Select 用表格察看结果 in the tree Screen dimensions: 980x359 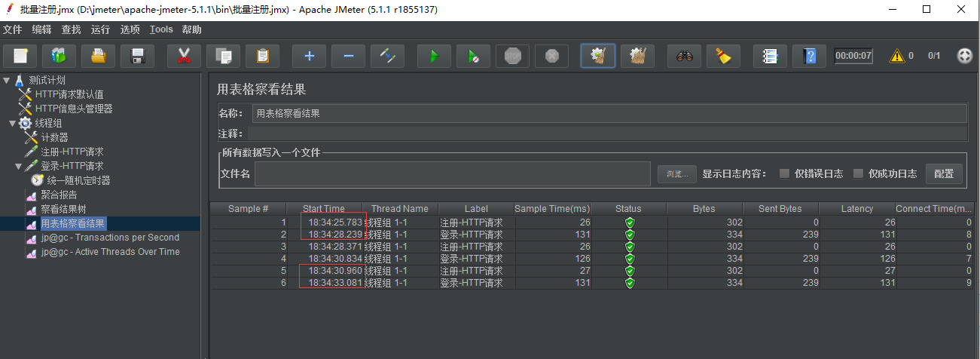[73, 223]
